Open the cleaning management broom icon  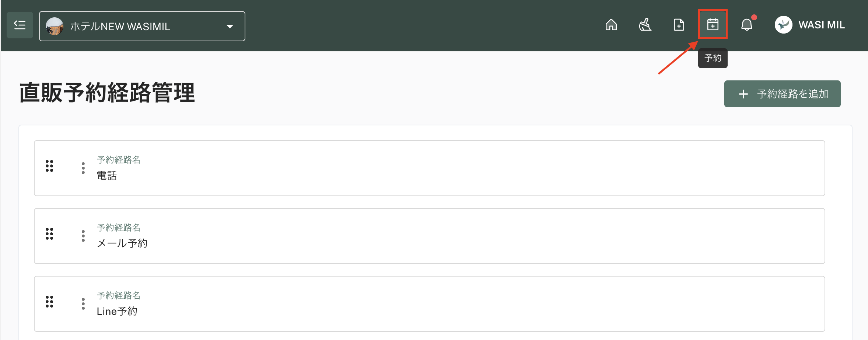click(645, 25)
